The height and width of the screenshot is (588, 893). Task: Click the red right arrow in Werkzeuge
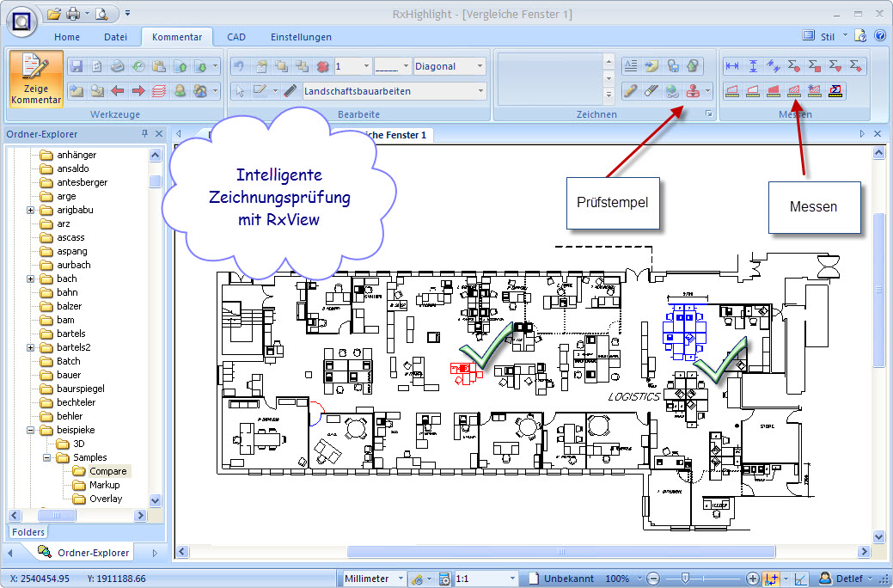coord(138,90)
